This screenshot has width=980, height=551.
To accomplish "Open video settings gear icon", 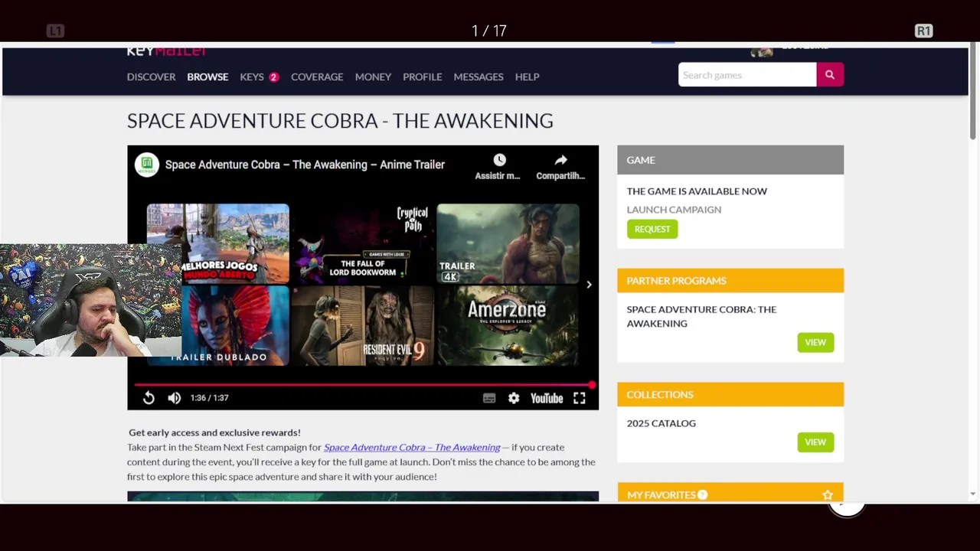I will [514, 398].
